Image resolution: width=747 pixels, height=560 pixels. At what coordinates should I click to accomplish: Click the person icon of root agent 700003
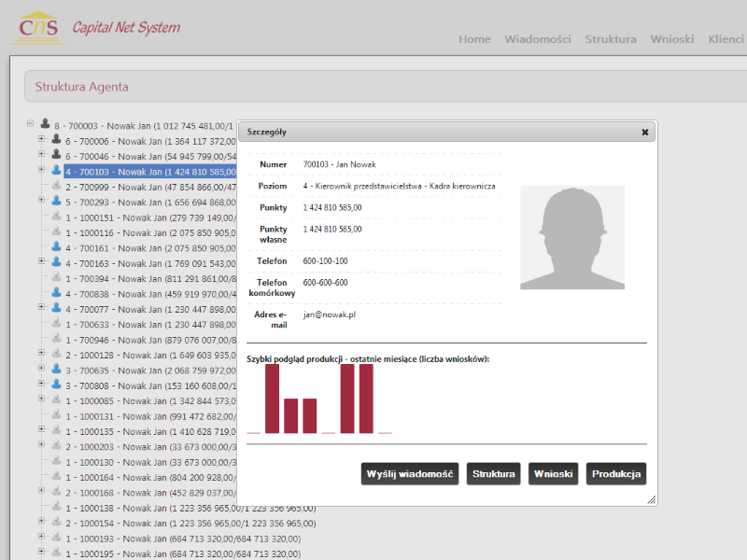45,123
